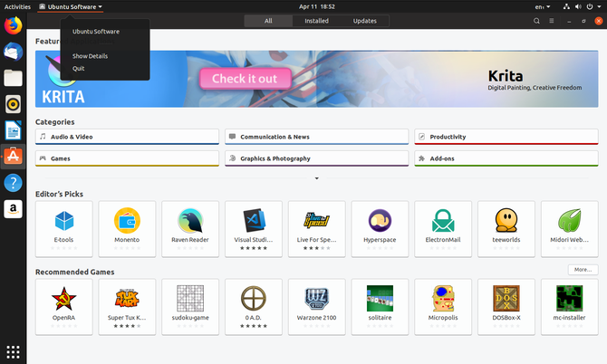The height and width of the screenshot is (364, 607).
Task: Open the mc-installer tile
Action: [570, 307]
